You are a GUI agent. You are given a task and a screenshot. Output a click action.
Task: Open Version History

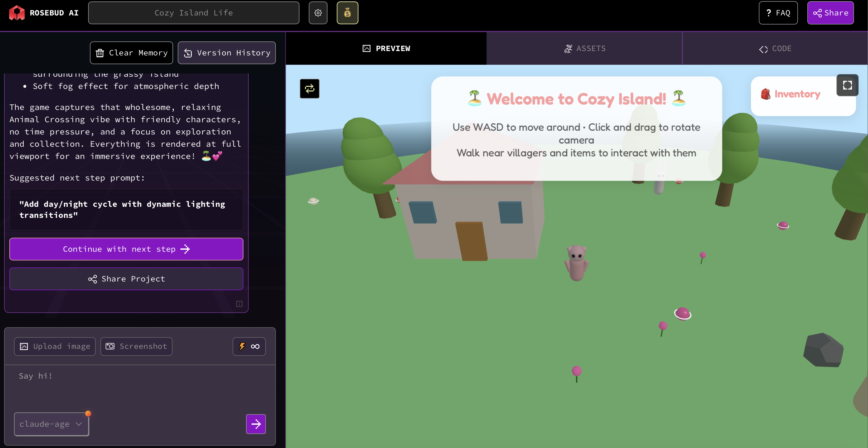(226, 53)
